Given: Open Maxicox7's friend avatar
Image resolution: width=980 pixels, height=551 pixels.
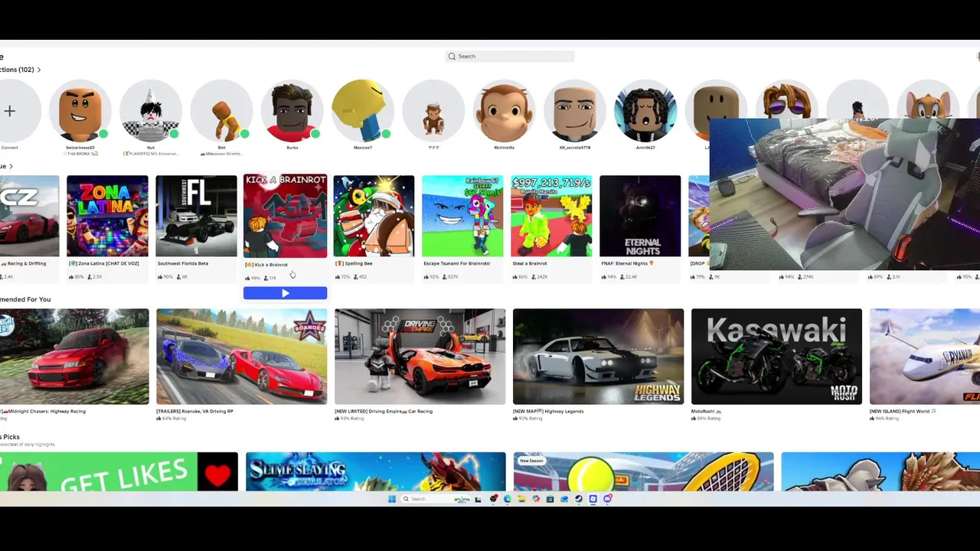Looking at the screenshot, I should [363, 111].
